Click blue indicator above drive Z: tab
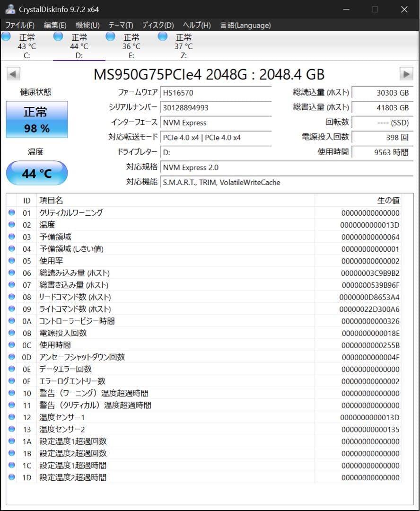 pyautogui.click(x=162, y=35)
